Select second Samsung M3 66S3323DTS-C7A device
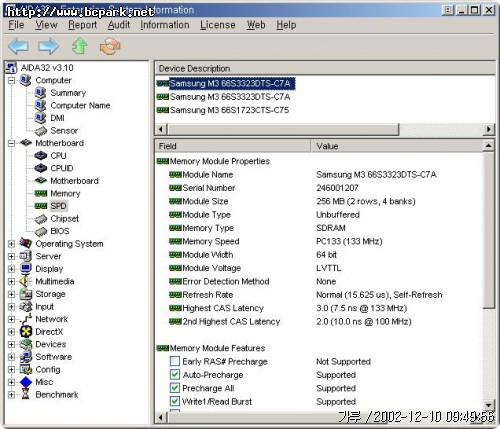Image resolution: width=500 pixels, height=429 pixels. point(230,97)
